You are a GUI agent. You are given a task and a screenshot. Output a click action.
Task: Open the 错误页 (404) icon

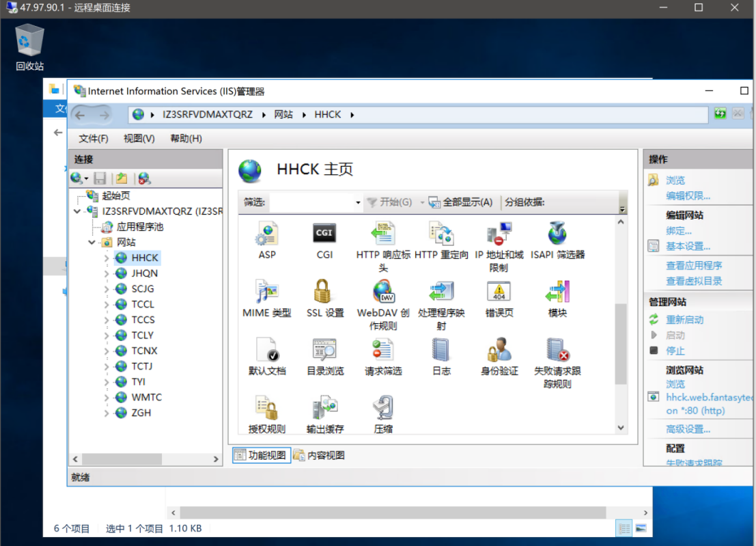coord(499,292)
